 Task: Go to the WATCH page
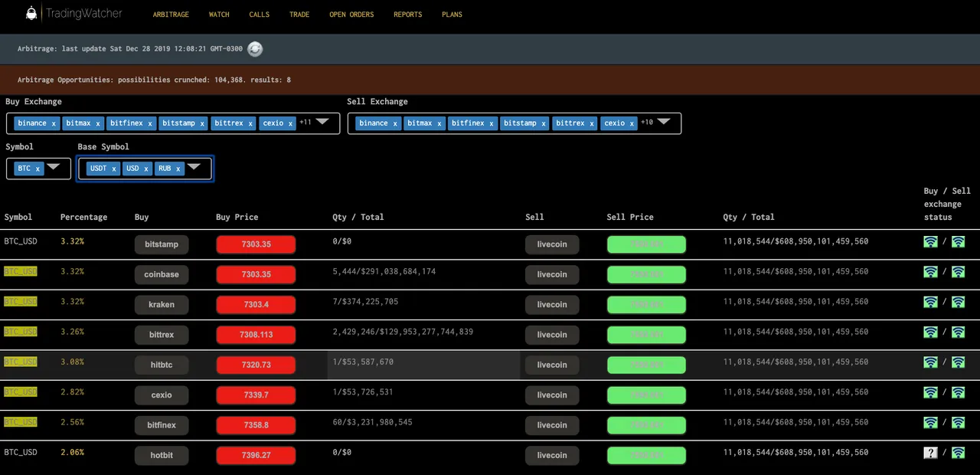219,15
